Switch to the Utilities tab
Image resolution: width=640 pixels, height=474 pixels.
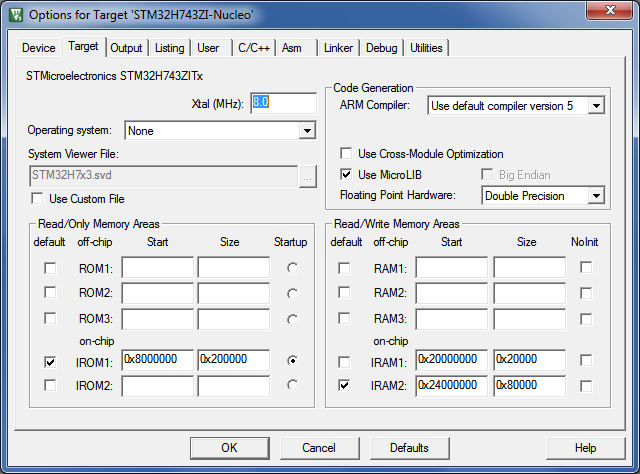(426, 48)
